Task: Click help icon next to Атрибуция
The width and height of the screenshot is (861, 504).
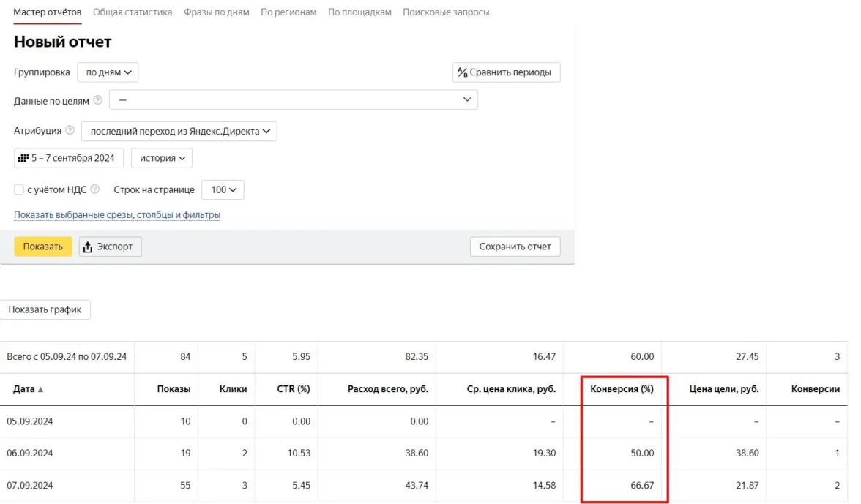Action: click(x=70, y=131)
